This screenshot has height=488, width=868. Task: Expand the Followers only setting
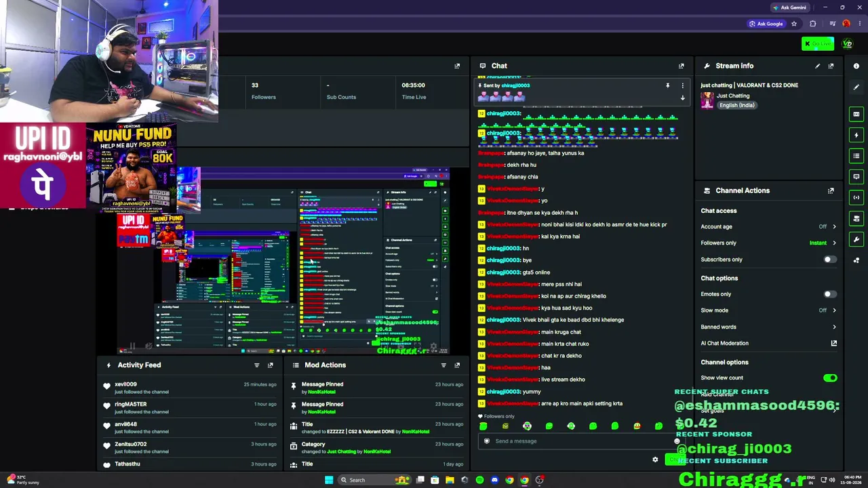pyautogui.click(x=834, y=243)
